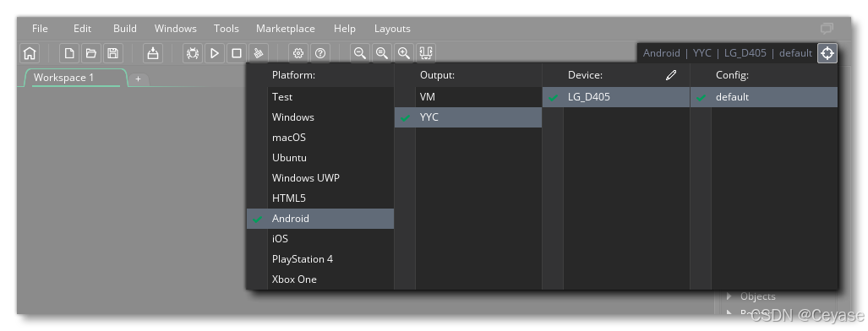Save the project with the floppy disk icon
Image resolution: width=868 pixels, height=331 pixels.
click(x=113, y=53)
